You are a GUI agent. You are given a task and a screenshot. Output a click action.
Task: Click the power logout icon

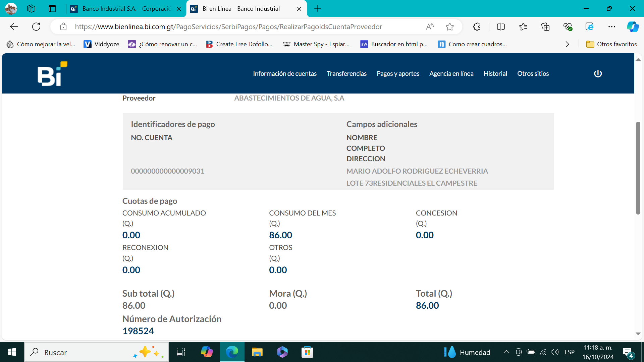point(598,73)
